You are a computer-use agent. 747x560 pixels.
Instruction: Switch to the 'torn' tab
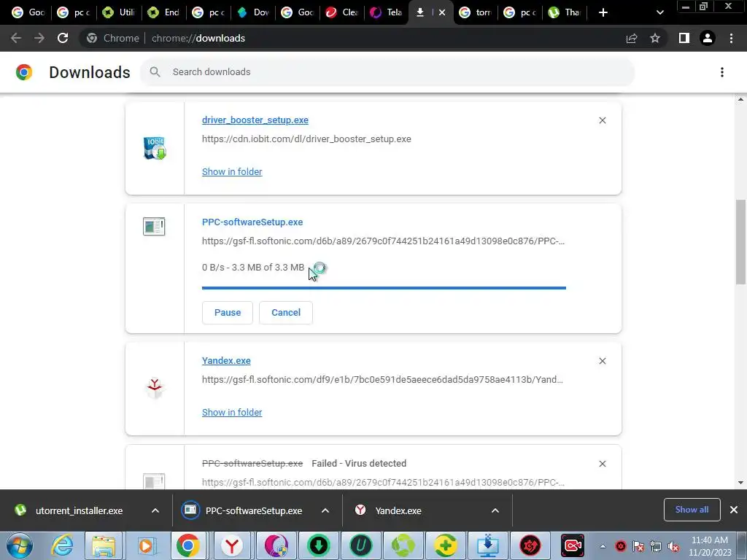coord(476,12)
